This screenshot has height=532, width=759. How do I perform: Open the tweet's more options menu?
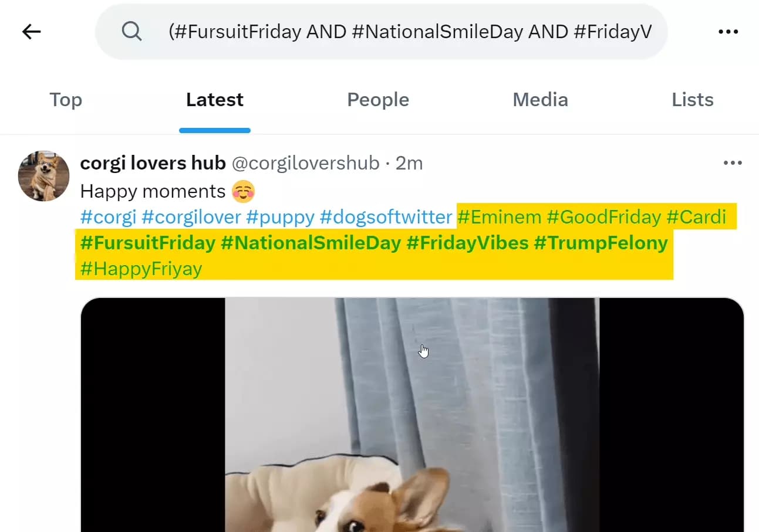pos(732,163)
